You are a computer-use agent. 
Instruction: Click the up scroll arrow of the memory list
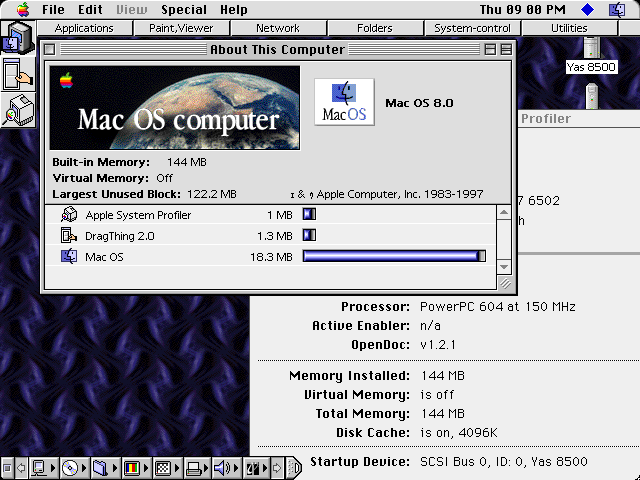pos(504,212)
